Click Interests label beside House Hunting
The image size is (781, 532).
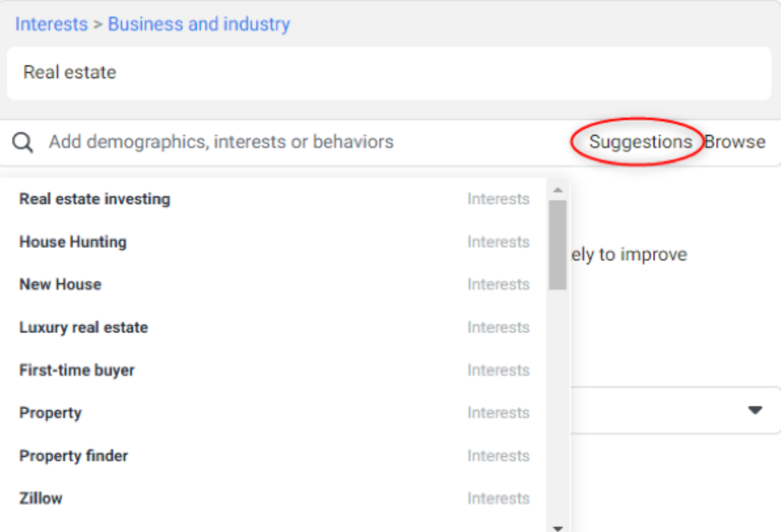(x=498, y=242)
